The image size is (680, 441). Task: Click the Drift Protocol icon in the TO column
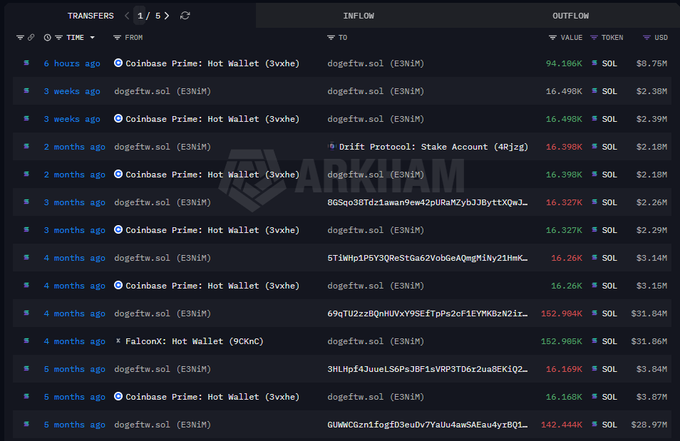click(x=332, y=147)
